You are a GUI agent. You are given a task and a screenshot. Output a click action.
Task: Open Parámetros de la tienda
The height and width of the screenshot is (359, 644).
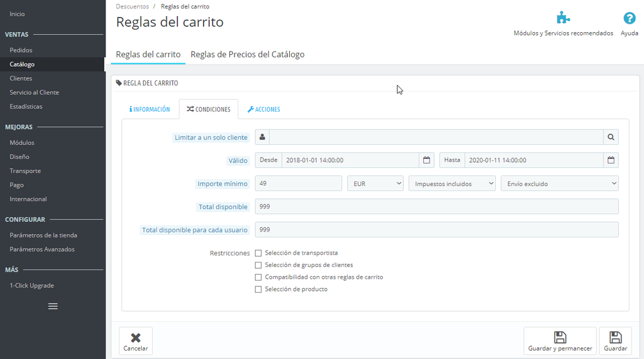pos(44,235)
